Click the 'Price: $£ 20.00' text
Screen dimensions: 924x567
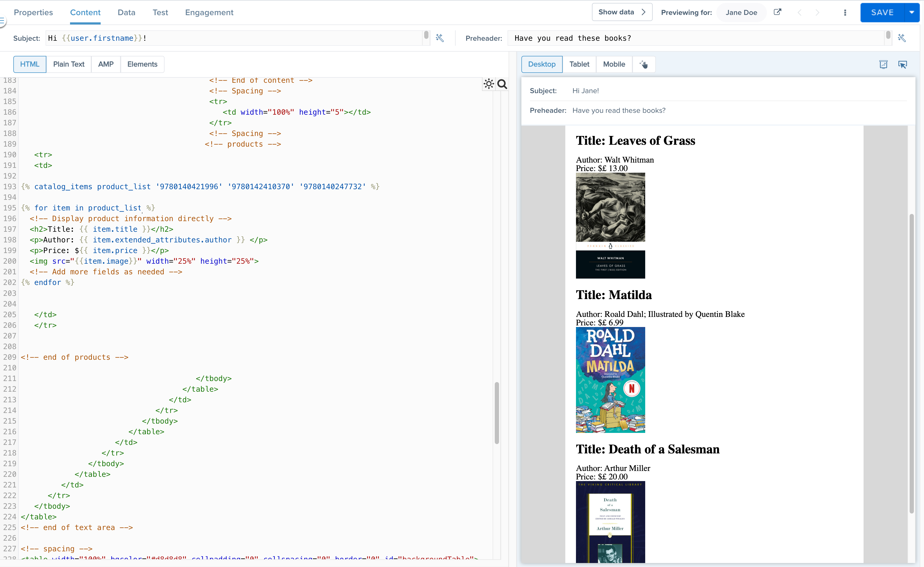602,477
